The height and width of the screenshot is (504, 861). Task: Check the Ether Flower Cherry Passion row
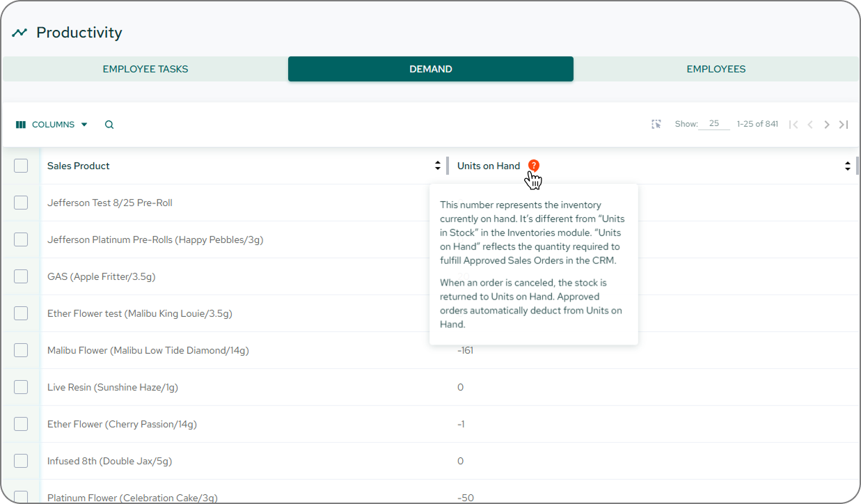[x=21, y=424]
